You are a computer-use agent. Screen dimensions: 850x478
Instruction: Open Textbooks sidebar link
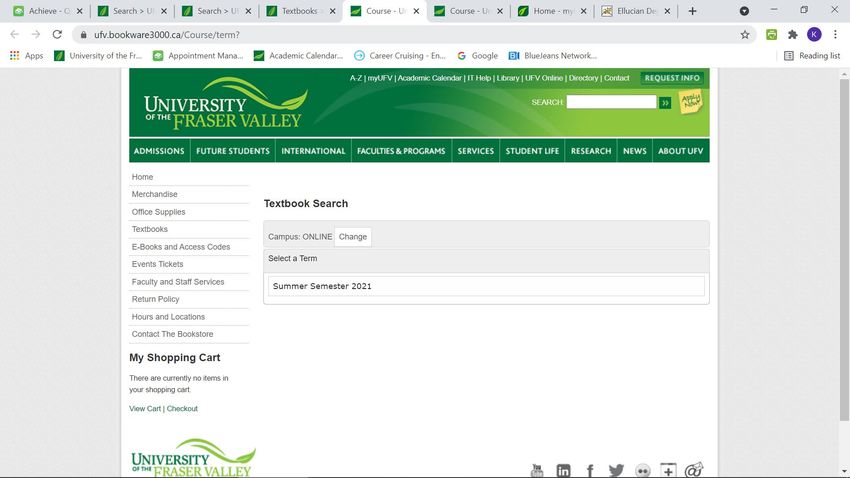click(x=150, y=229)
